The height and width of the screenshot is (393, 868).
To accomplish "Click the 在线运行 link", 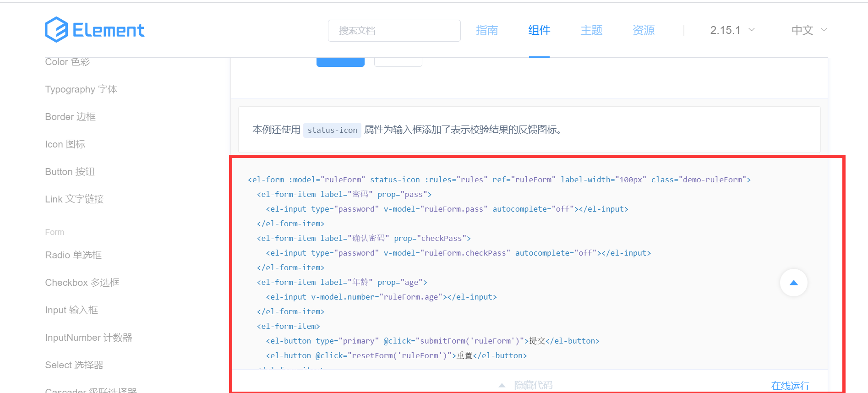I will tap(790, 386).
